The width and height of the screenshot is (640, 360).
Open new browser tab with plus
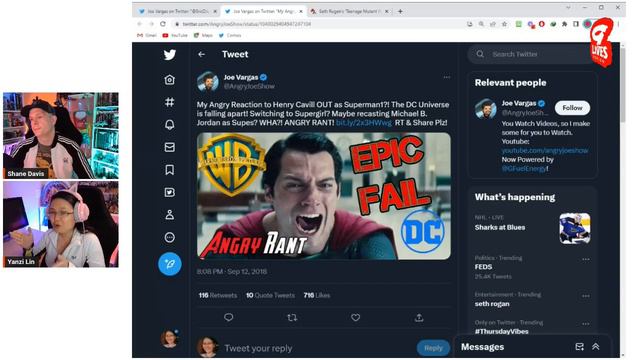400,11
